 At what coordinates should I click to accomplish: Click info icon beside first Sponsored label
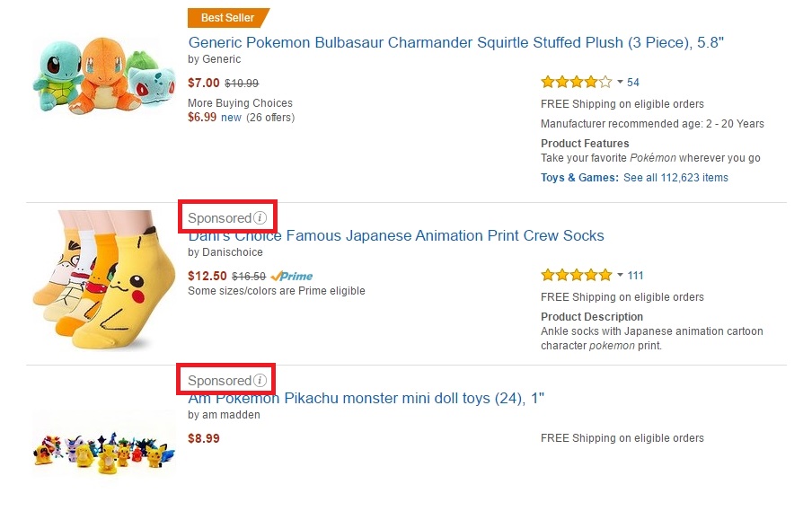pos(260,218)
